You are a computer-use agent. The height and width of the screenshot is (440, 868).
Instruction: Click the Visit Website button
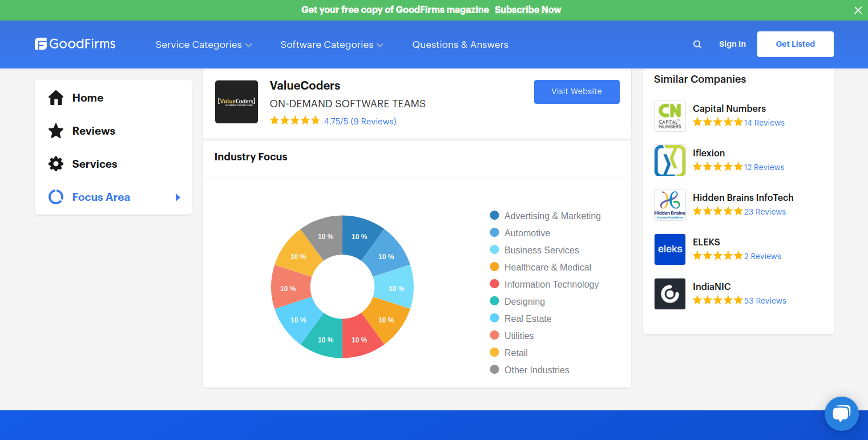tap(576, 91)
